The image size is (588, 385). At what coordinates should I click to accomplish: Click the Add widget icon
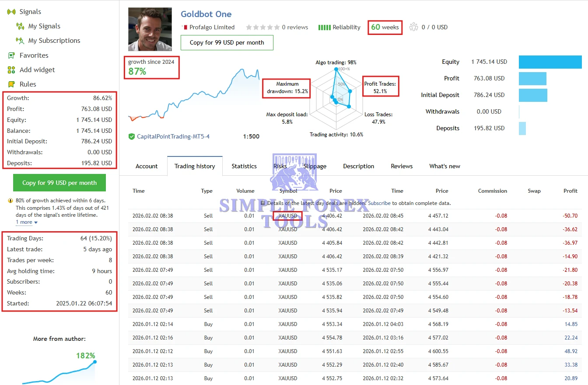pos(11,70)
